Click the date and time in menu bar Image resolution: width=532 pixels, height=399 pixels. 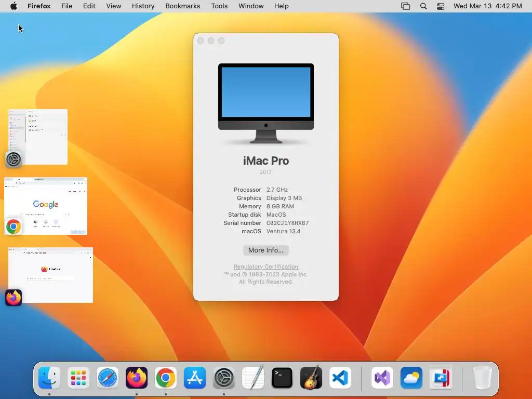tap(487, 6)
